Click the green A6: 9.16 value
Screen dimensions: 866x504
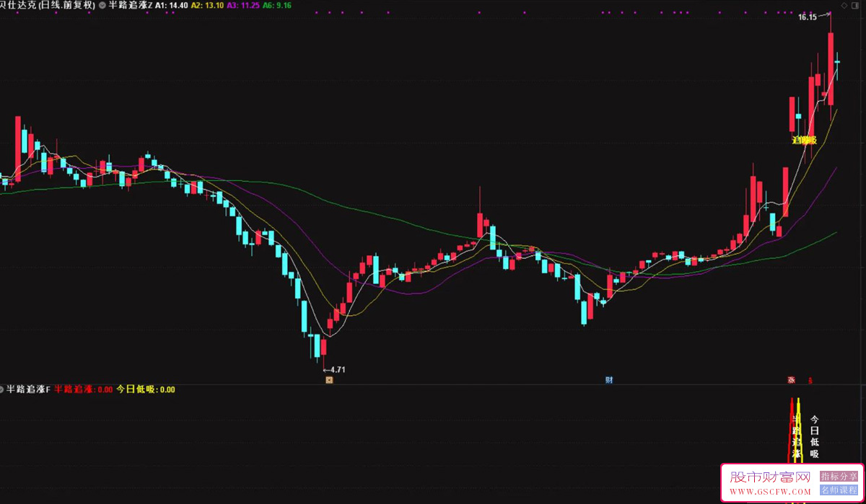point(278,5)
